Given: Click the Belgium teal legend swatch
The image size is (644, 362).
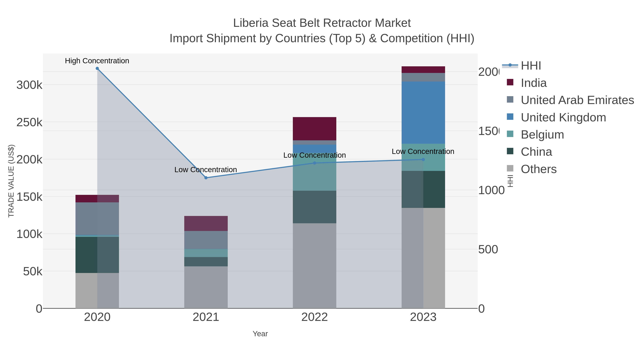Looking at the screenshot, I should [x=510, y=134].
